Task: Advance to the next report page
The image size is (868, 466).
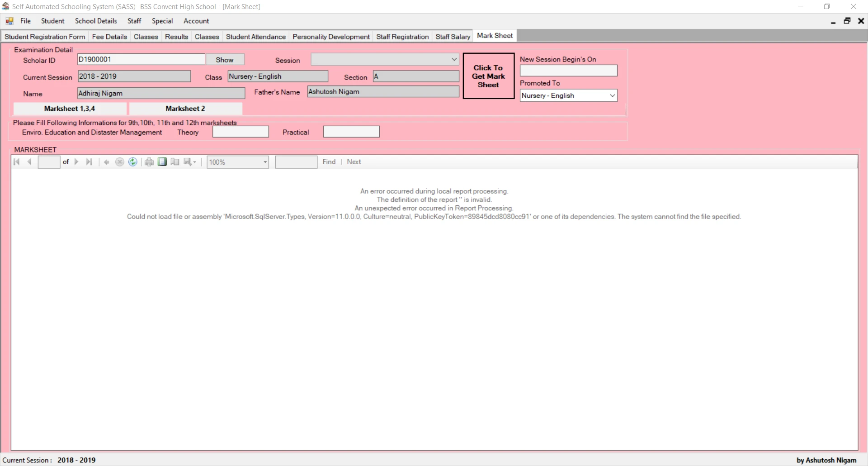Action: (x=76, y=162)
